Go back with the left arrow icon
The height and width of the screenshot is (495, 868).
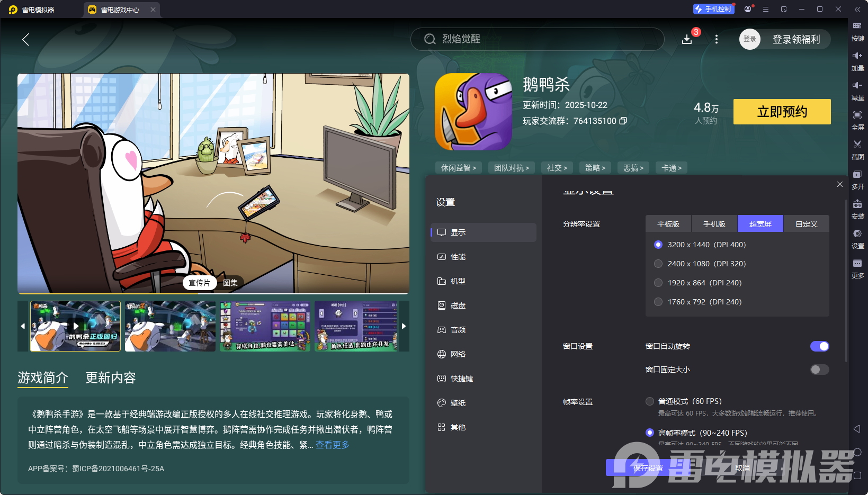pos(25,39)
